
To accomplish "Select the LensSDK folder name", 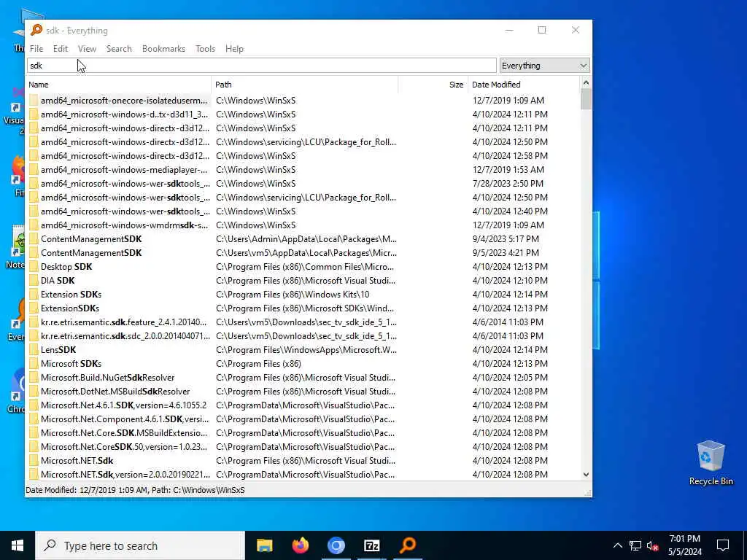I will click(x=58, y=349).
